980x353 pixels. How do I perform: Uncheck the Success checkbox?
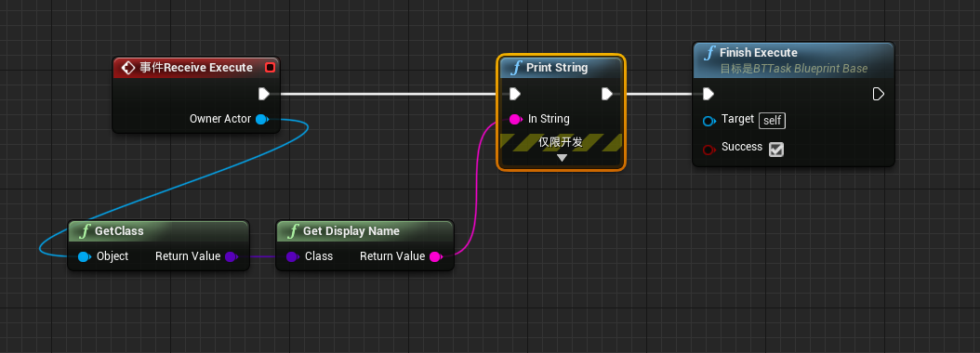[x=776, y=150]
